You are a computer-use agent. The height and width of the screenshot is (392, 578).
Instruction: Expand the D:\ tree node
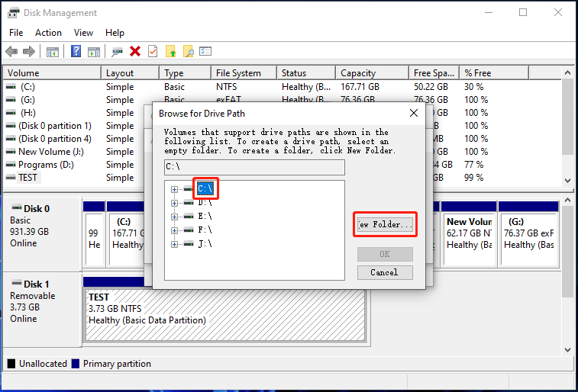pos(174,203)
